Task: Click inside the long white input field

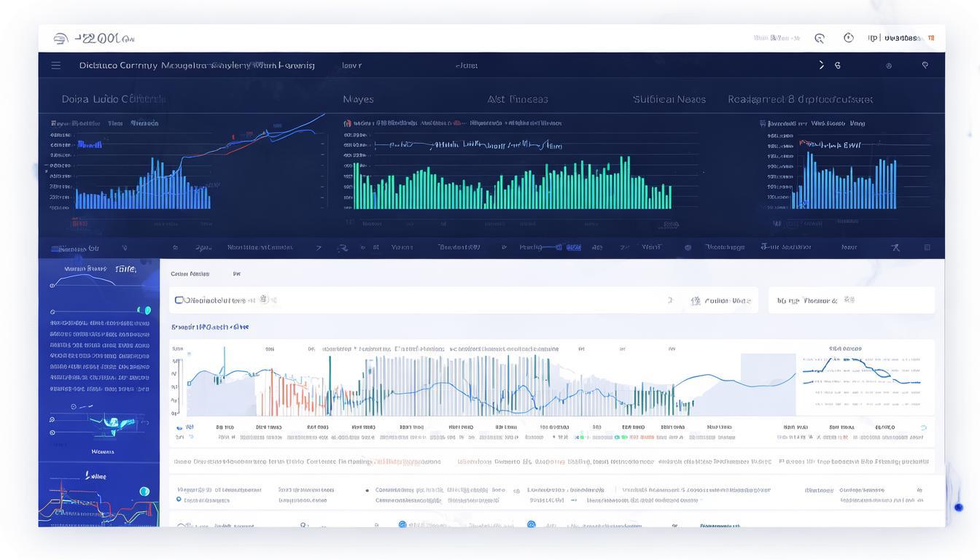Action: coord(464,300)
